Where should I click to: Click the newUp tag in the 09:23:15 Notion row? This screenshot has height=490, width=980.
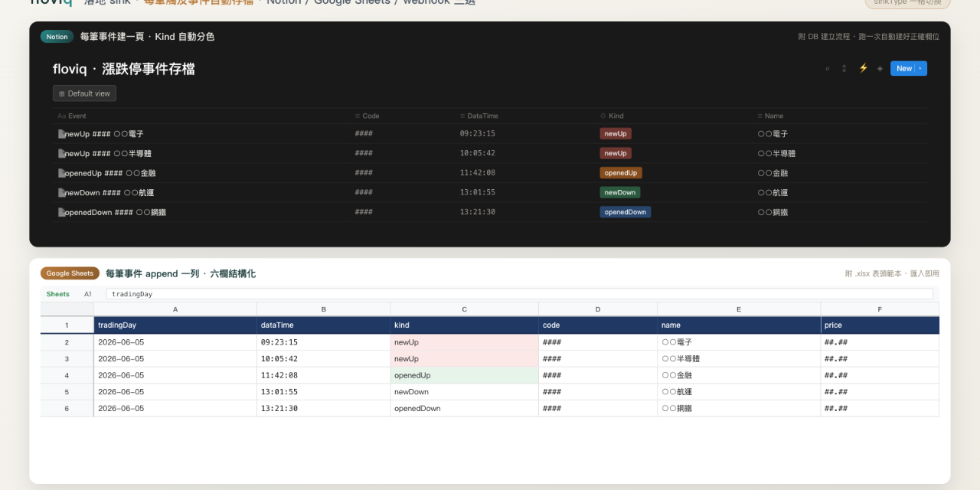click(x=616, y=134)
